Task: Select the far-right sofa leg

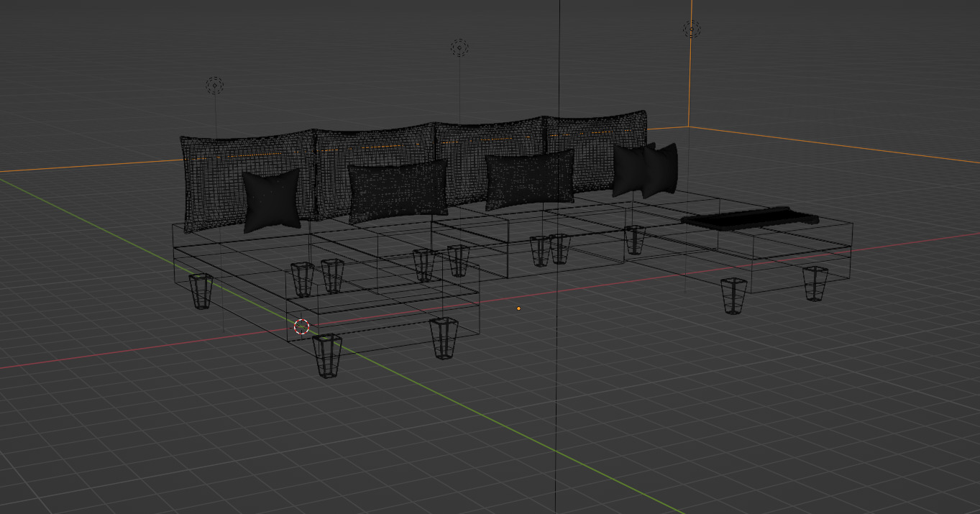Action: 815,283
